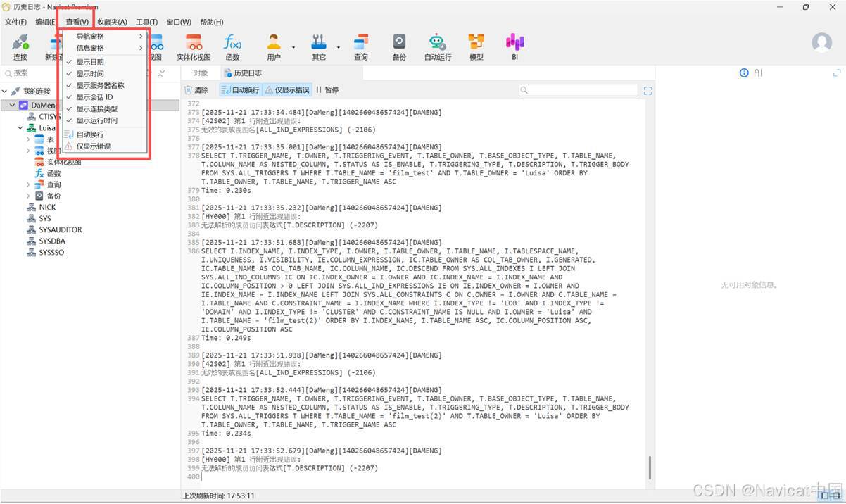
Task: Click the log search input field
Action: click(578, 90)
